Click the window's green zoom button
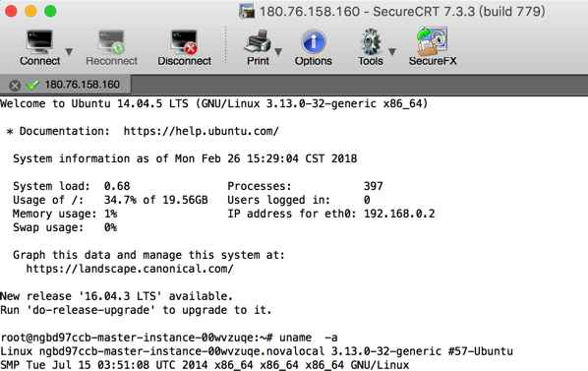Screen dimensions: 588x371 50,11
